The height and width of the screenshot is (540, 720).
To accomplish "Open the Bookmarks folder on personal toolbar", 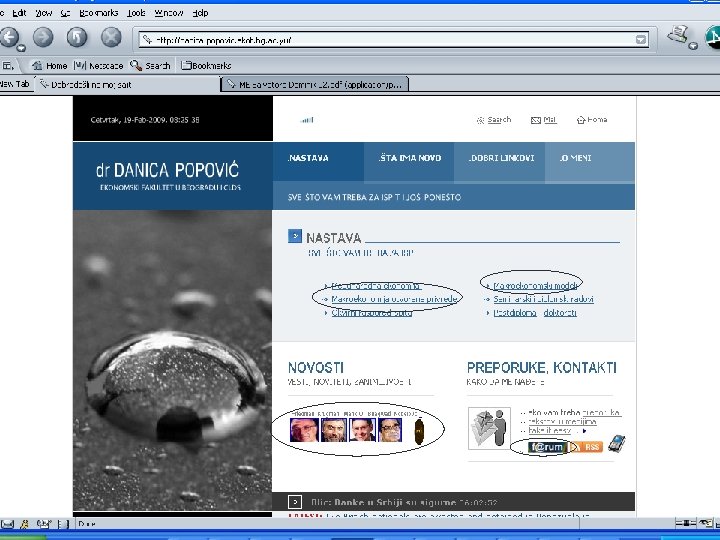I will [206, 66].
